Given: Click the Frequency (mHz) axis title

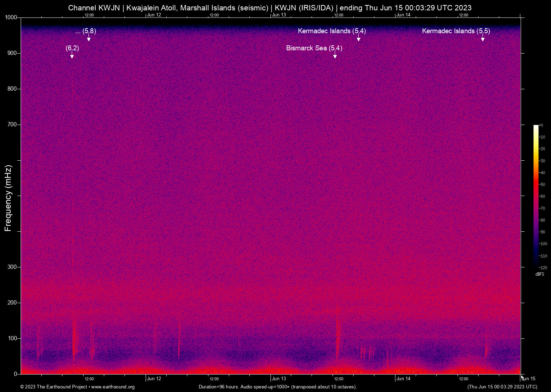Looking at the screenshot, I should pos(8,198).
